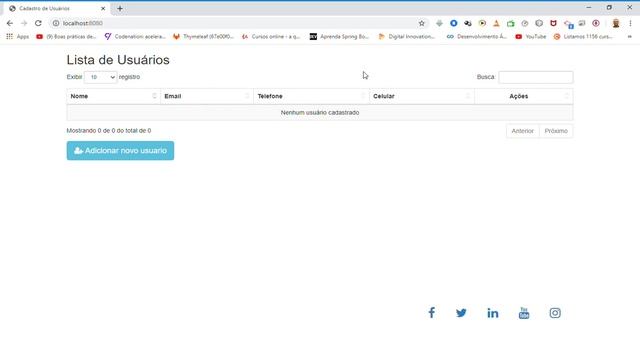Viewport: 640px width, 360px height.
Task: Click the Anterior pagination button
Action: (x=522, y=131)
